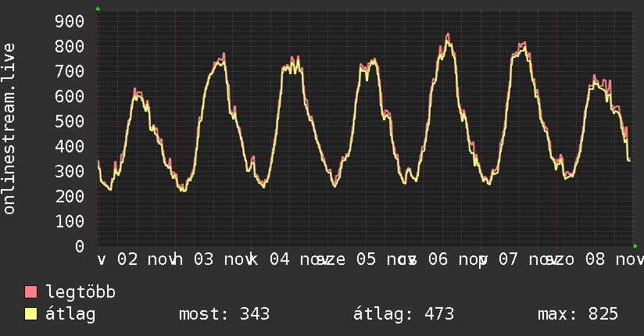This screenshot has width=644, height=336.
Task: Click the yellow átlag legend swatch
Action: pos(30,314)
